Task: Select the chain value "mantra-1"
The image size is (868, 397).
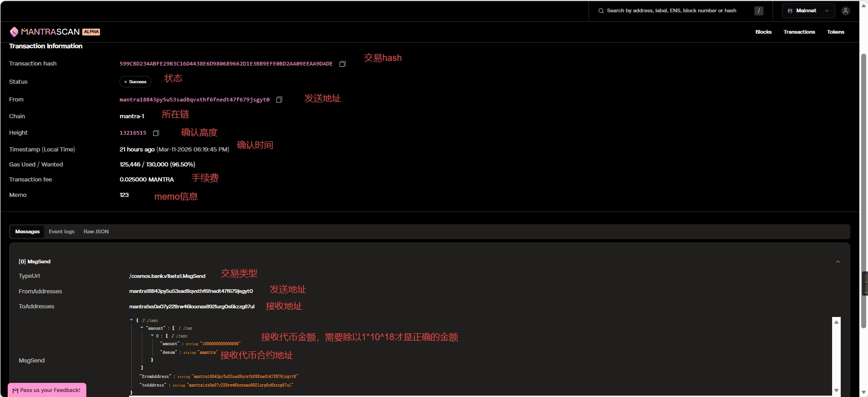Action: [132, 116]
